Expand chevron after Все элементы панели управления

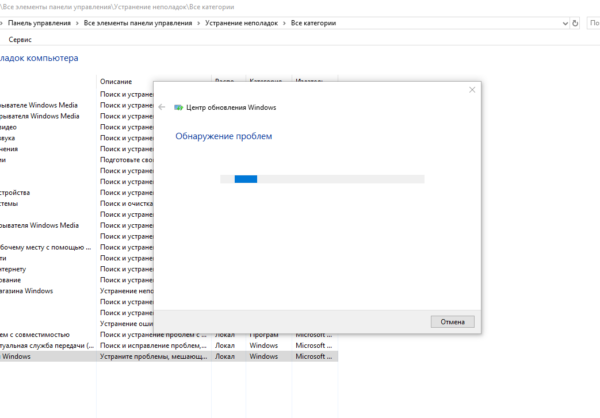point(199,23)
